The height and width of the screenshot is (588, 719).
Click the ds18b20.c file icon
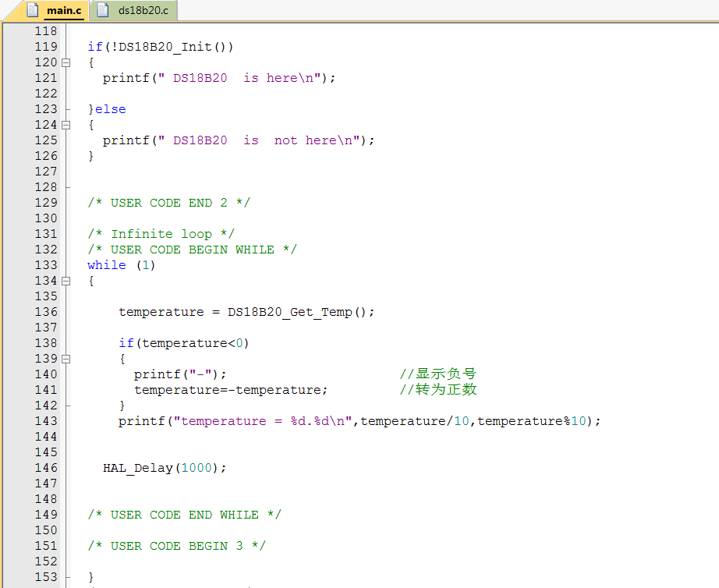tap(103, 10)
